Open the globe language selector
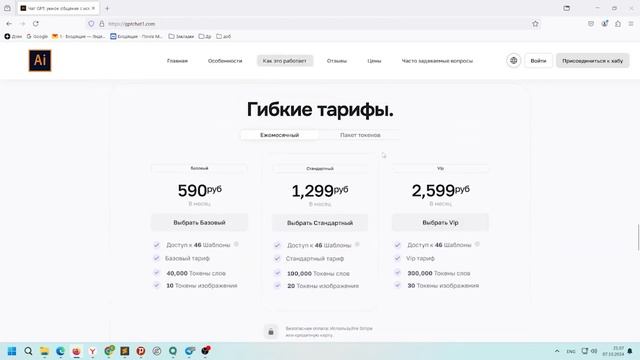 point(513,60)
